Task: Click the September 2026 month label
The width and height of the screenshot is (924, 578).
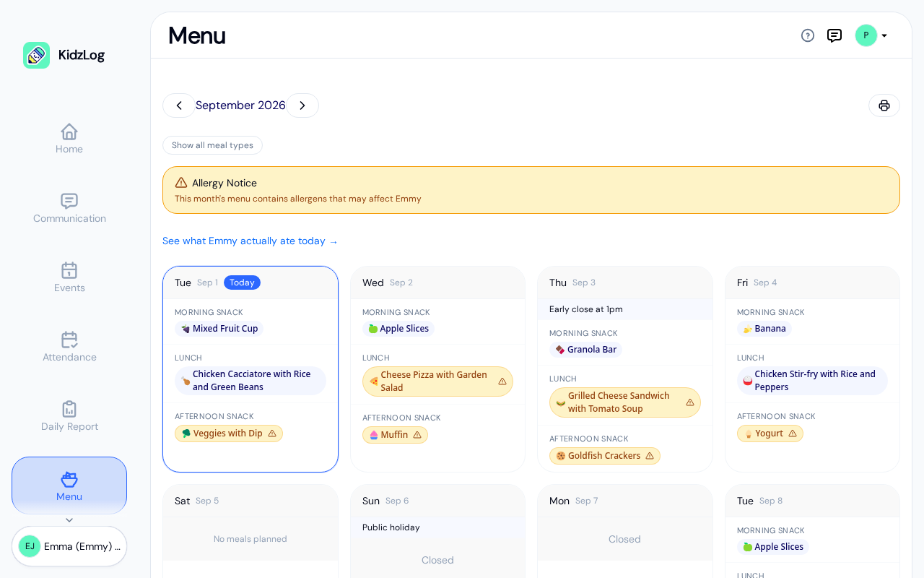Action: [240, 105]
